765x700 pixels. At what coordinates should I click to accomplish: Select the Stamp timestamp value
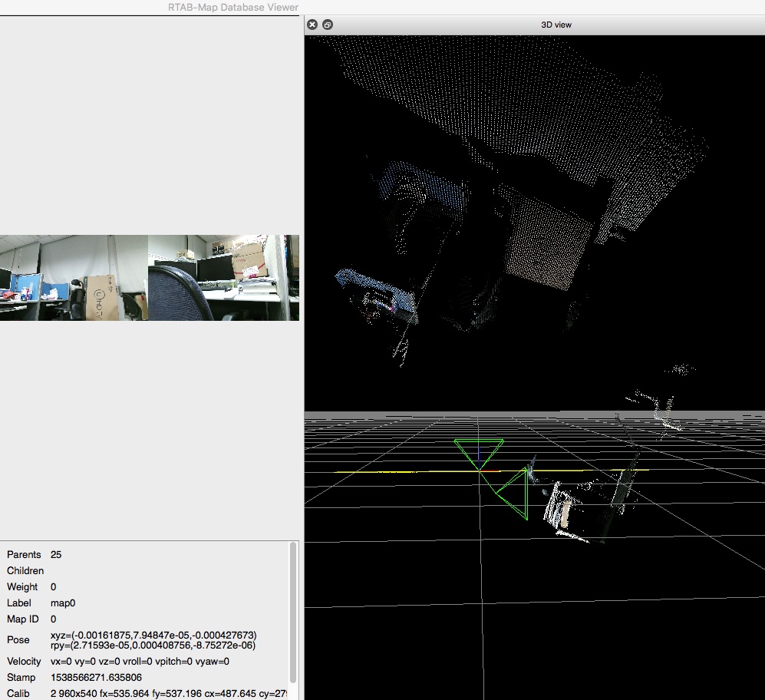pyautogui.click(x=96, y=678)
